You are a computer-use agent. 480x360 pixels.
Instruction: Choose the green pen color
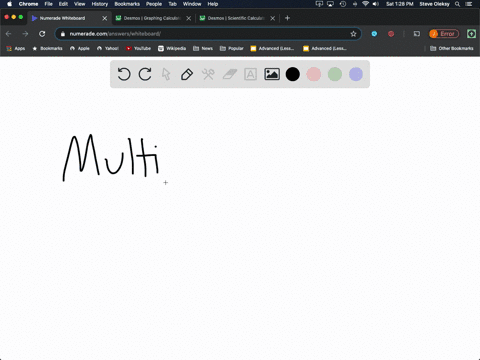pyautogui.click(x=335, y=74)
